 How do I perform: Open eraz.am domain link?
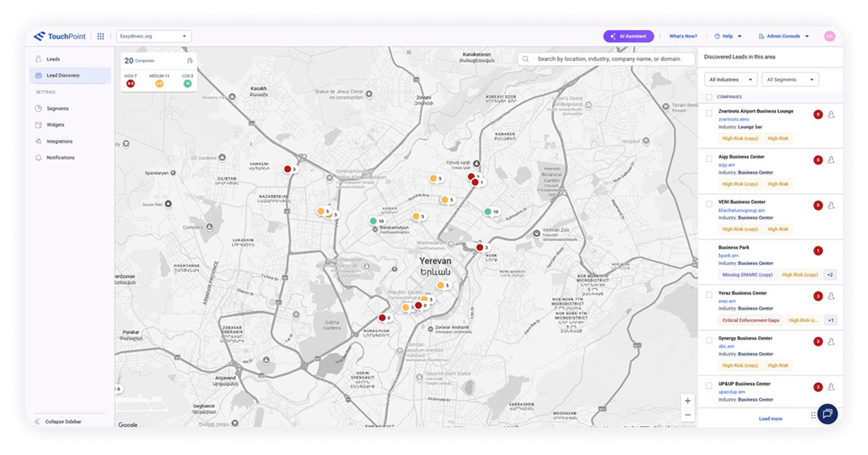[x=727, y=301]
